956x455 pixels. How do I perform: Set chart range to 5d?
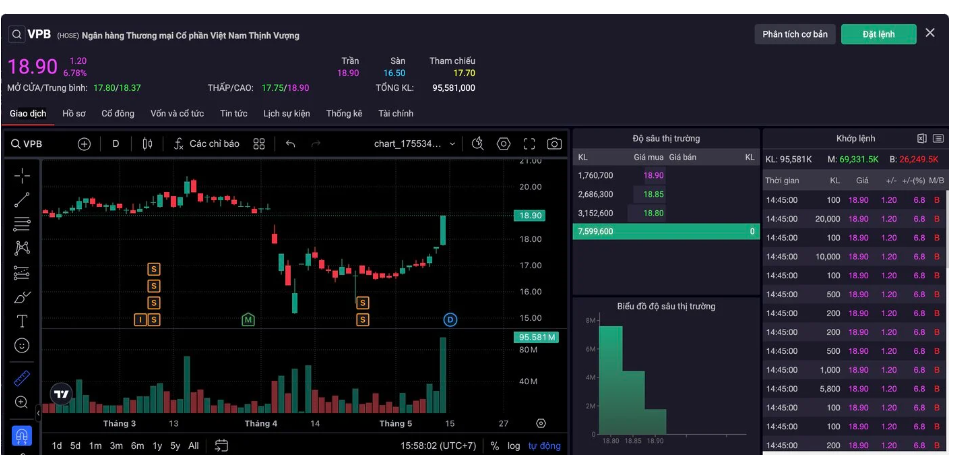click(75, 446)
